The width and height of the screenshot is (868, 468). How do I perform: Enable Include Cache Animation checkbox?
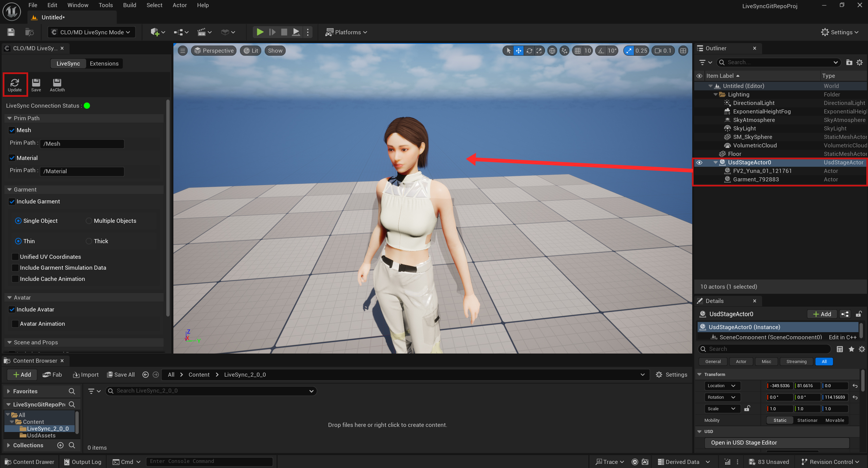[15, 279]
